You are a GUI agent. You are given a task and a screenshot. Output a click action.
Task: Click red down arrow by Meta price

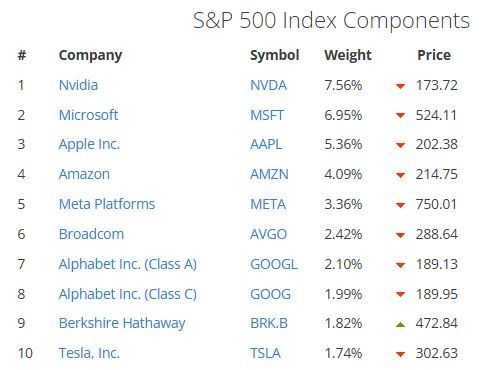(x=400, y=205)
